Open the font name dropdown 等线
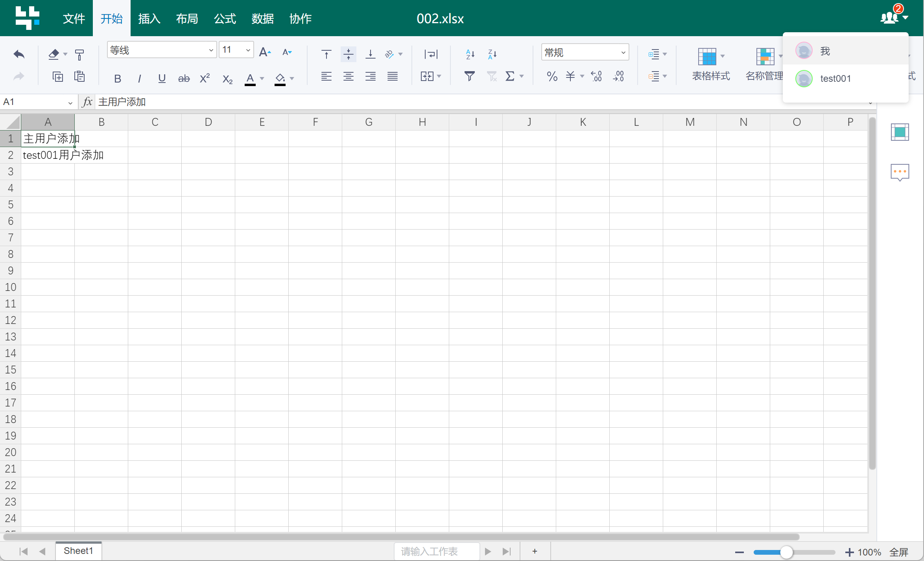Viewport: 924px width, 561px height. coord(161,50)
